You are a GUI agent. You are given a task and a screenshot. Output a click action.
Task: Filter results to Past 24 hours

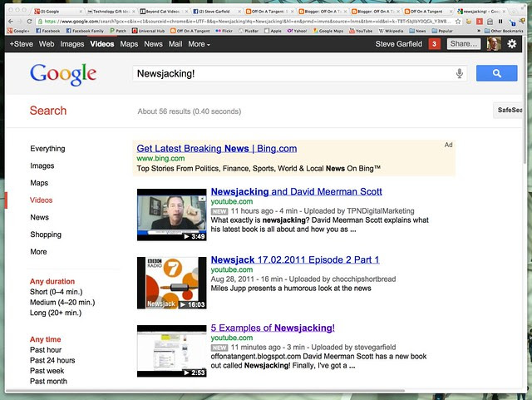[52, 360]
